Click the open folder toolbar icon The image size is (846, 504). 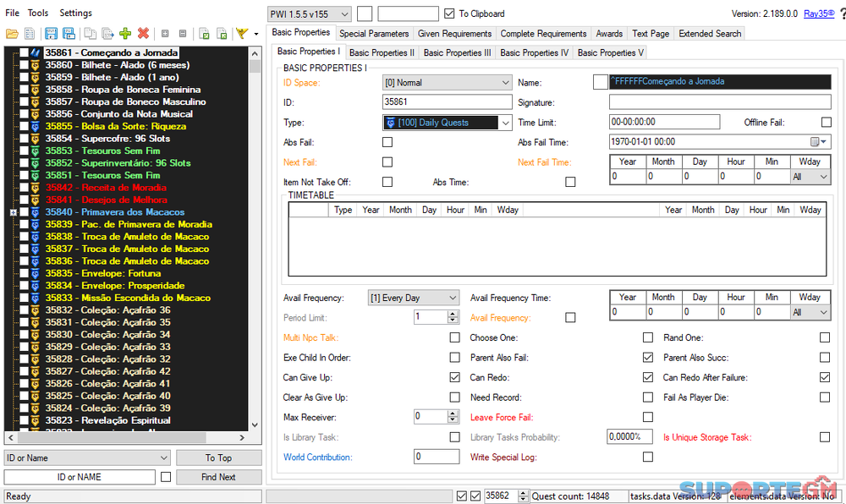12,34
